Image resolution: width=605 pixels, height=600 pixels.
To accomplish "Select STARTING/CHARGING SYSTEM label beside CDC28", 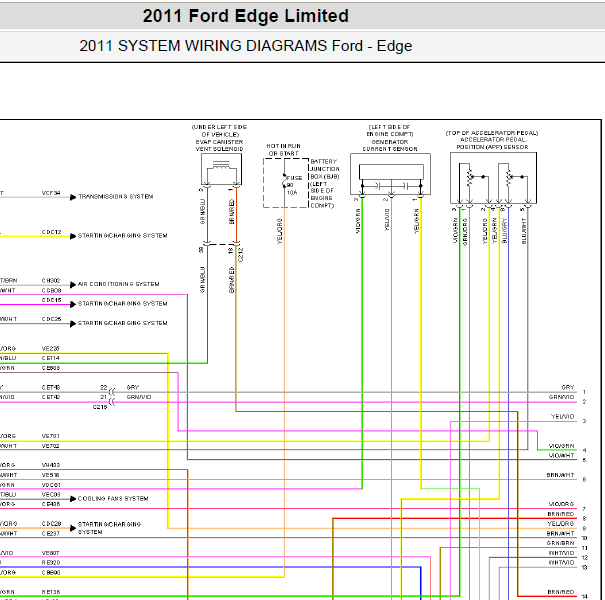I will pos(109,528).
